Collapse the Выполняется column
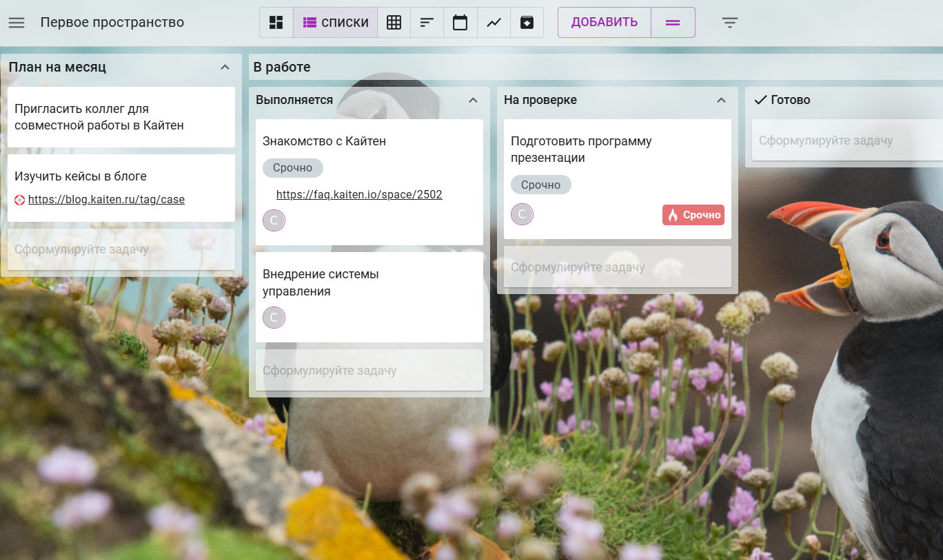 pyautogui.click(x=473, y=101)
